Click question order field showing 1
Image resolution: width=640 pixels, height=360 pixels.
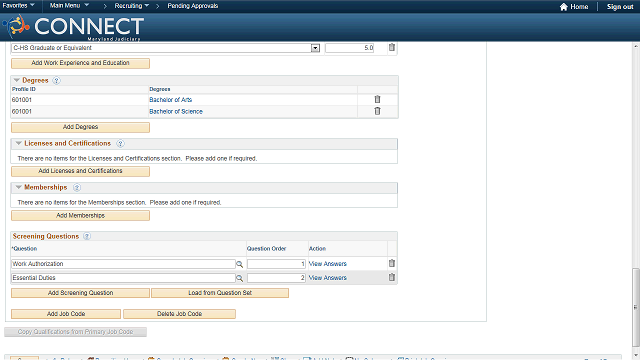276,264
